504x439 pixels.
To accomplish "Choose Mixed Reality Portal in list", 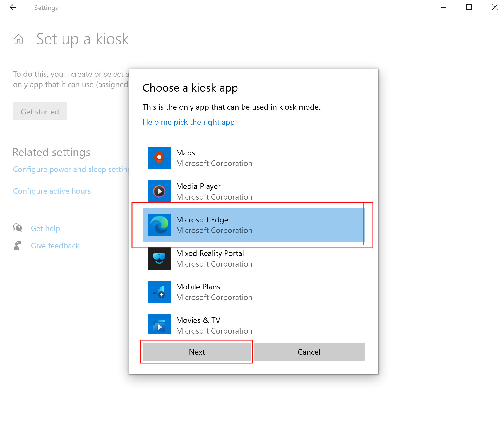I will coord(253,258).
